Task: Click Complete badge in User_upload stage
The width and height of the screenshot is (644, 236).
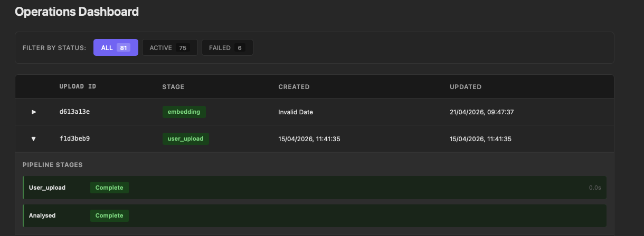Action: (x=109, y=188)
